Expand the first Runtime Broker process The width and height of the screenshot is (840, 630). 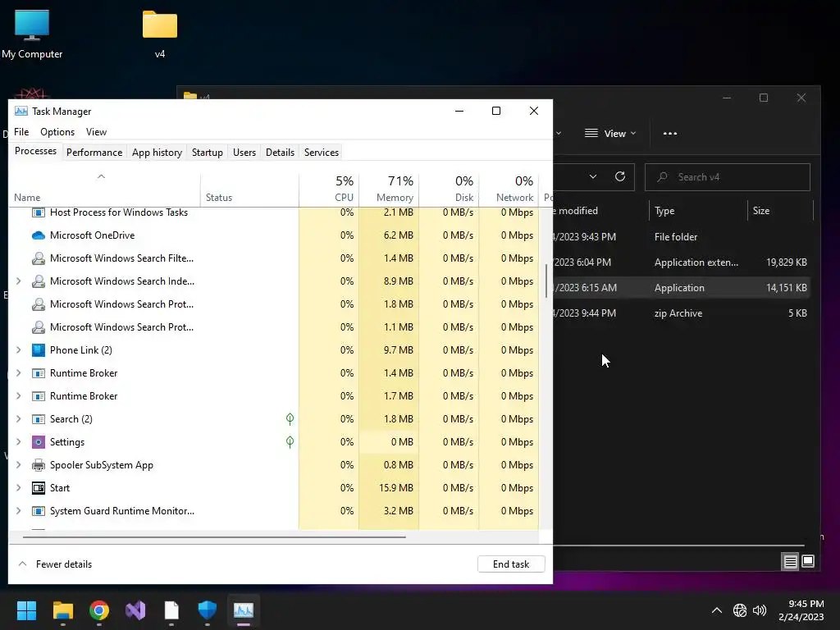pos(18,373)
